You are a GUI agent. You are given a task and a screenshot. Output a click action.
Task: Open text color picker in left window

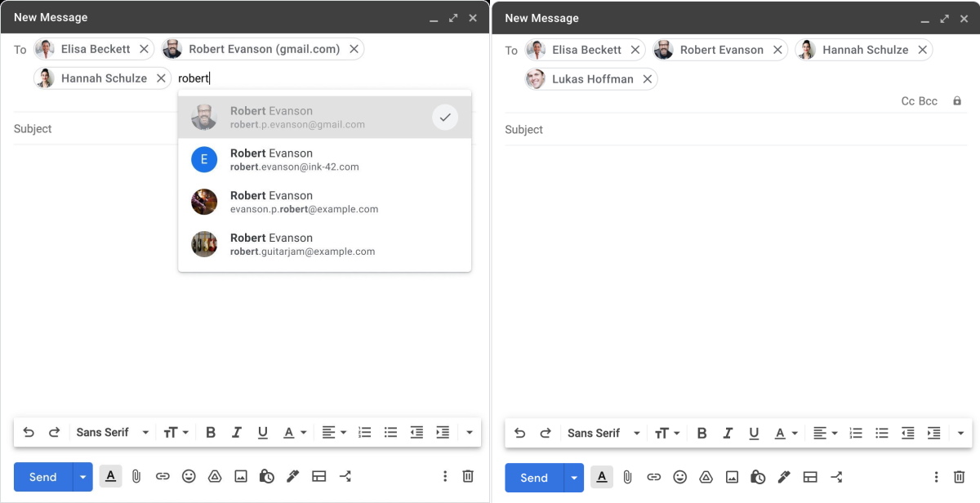point(295,433)
